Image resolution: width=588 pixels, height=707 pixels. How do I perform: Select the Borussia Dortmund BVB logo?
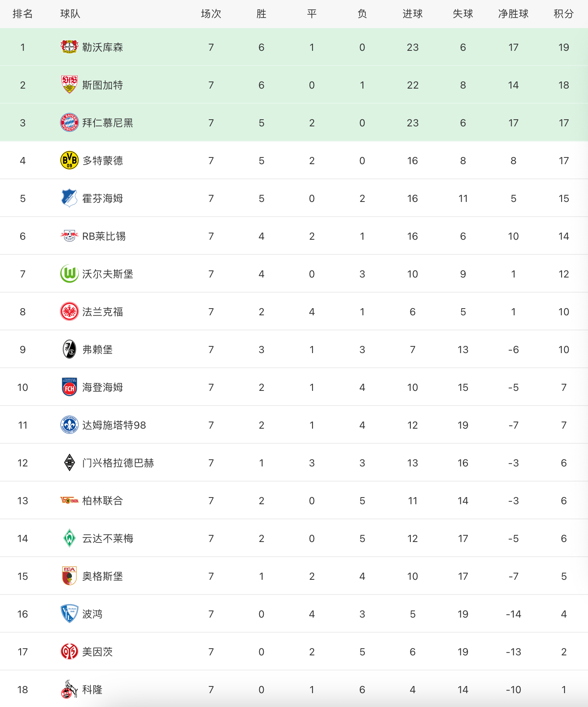click(69, 160)
